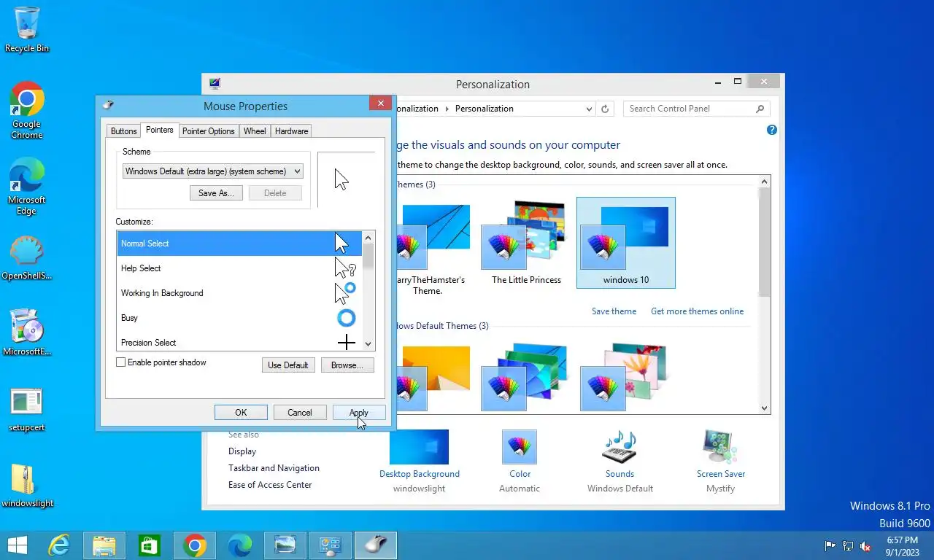
Task: Click the muted volume tray icon
Action: pyautogui.click(x=865, y=545)
